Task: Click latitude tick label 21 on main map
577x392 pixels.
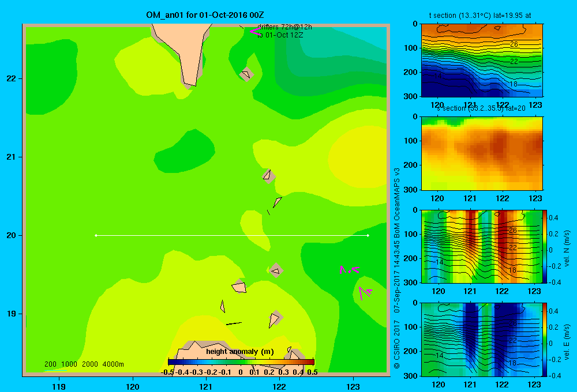Action: (11, 157)
